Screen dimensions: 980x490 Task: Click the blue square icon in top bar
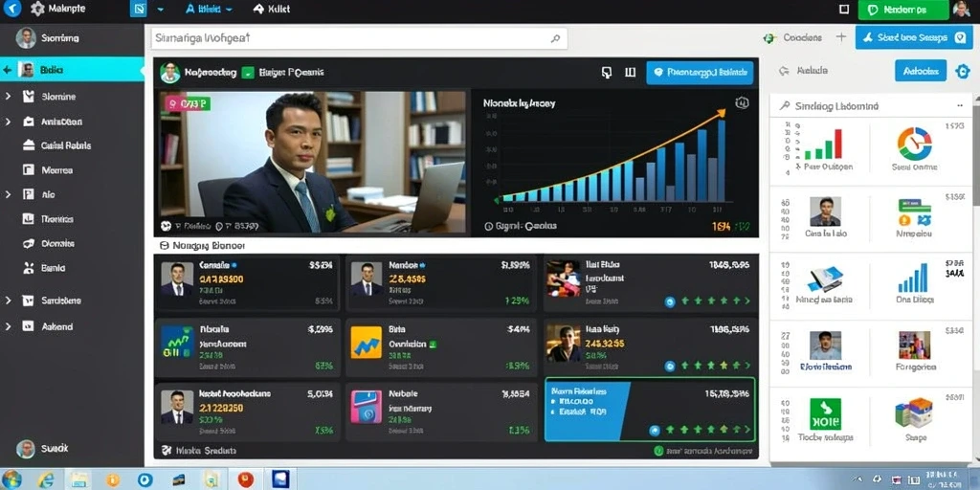coord(138,9)
